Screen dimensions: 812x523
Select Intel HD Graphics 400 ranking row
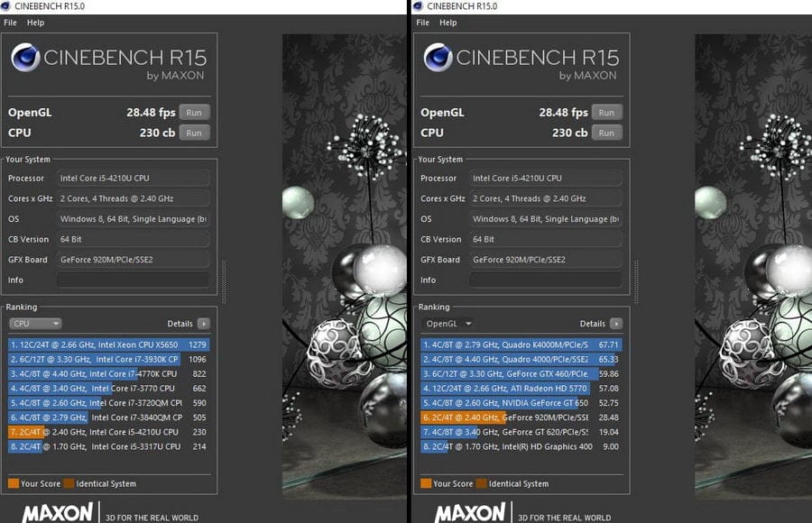521,446
